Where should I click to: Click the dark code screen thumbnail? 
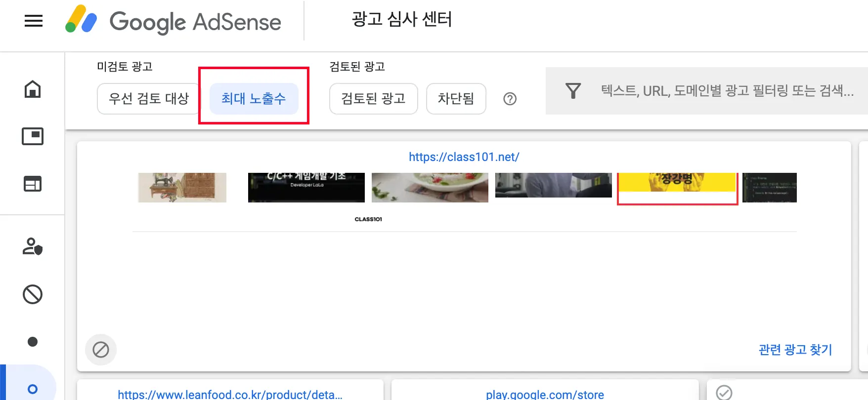click(770, 188)
